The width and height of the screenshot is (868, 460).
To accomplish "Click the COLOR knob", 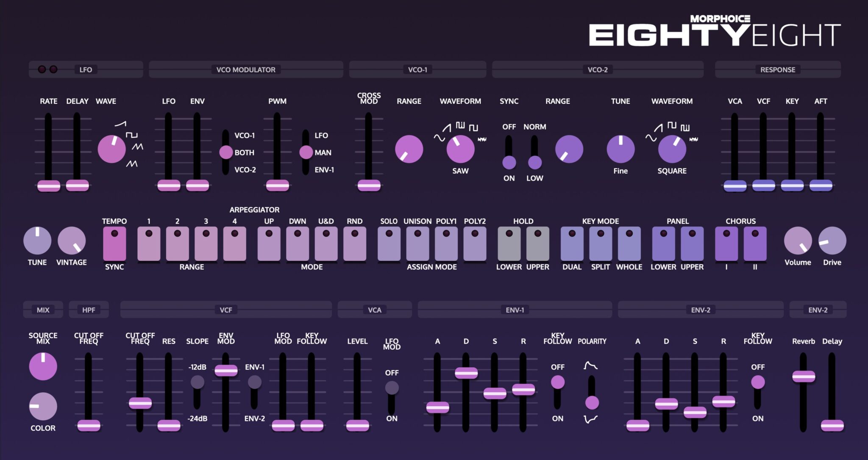I will pos(43,406).
